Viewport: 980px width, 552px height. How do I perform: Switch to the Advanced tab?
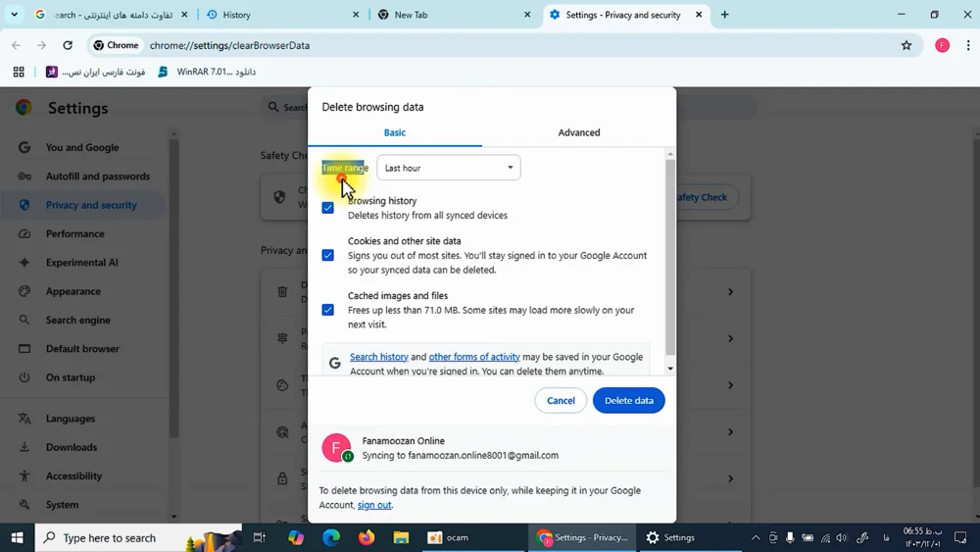(x=579, y=132)
